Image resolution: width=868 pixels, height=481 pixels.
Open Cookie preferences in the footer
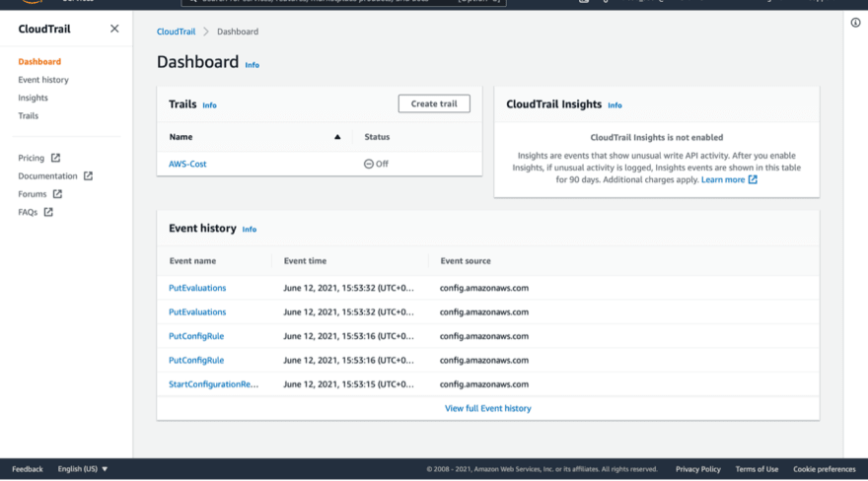point(825,469)
